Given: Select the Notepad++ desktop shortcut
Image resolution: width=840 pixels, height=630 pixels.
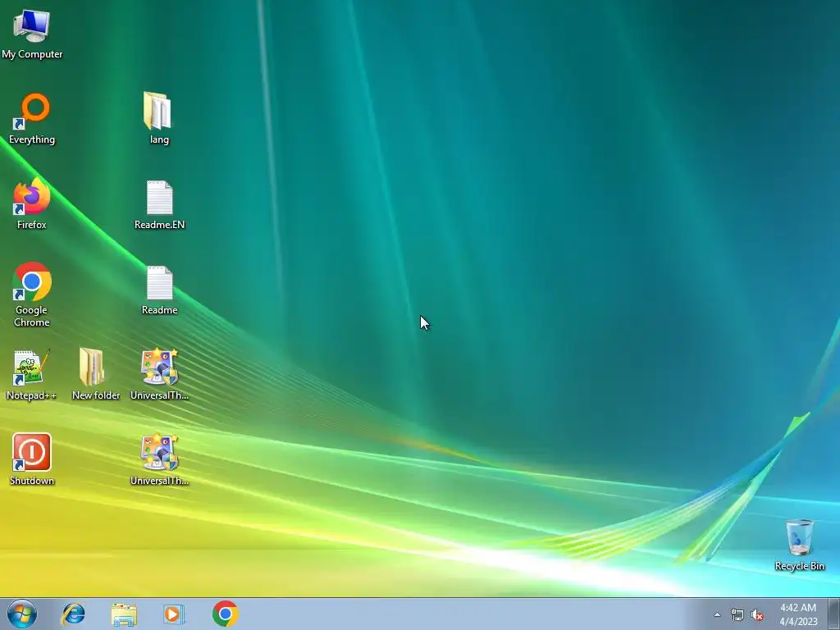Looking at the screenshot, I should coord(32,374).
